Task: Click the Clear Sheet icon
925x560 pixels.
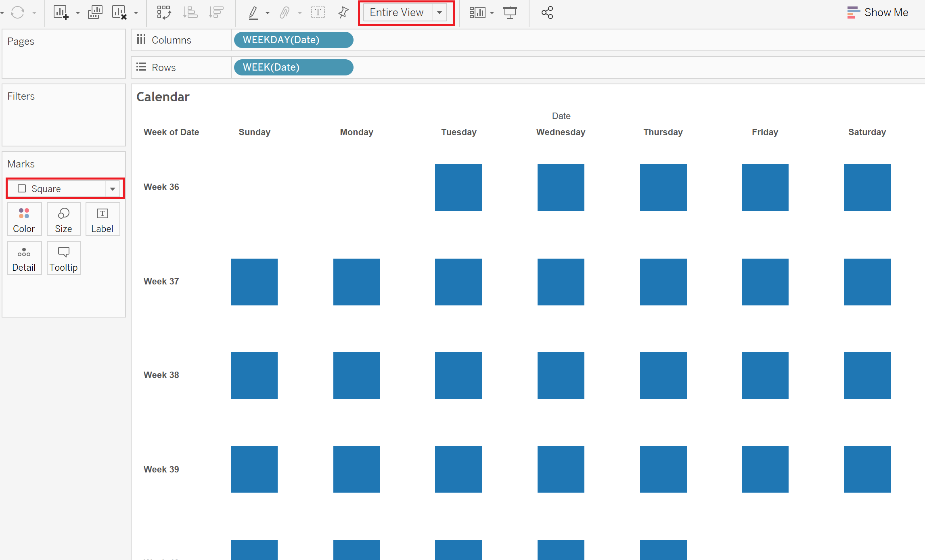Action: [x=119, y=13]
